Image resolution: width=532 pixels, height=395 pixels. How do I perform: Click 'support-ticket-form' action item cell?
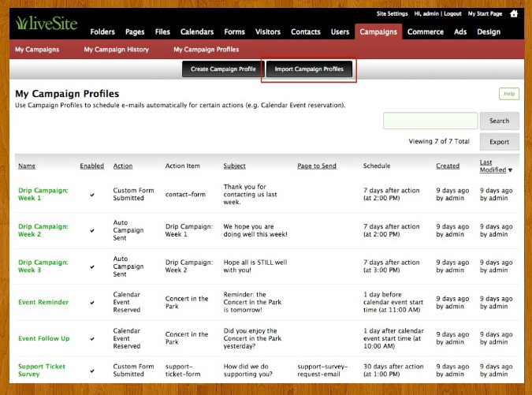click(x=183, y=371)
